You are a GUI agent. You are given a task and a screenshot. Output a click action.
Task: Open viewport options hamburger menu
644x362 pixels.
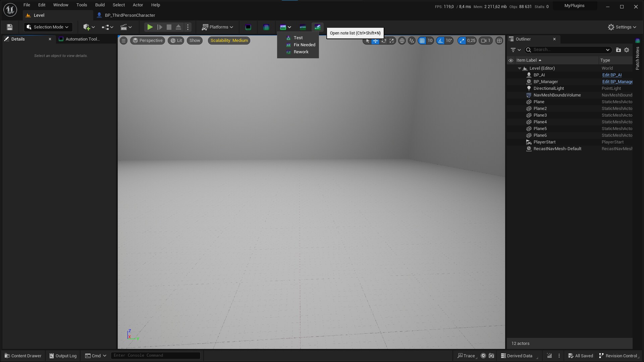(123, 41)
